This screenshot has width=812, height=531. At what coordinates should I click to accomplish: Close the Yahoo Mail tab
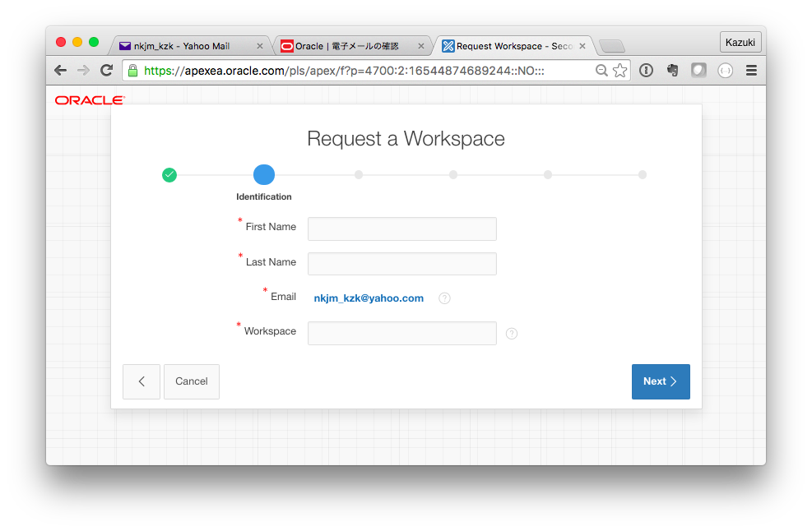coord(260,46)
